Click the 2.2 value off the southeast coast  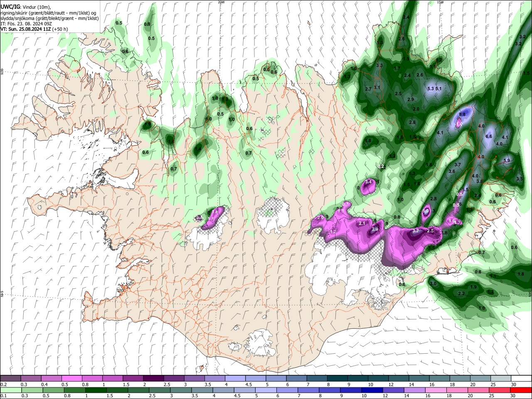pyautogui.click(x=461, y=293)
